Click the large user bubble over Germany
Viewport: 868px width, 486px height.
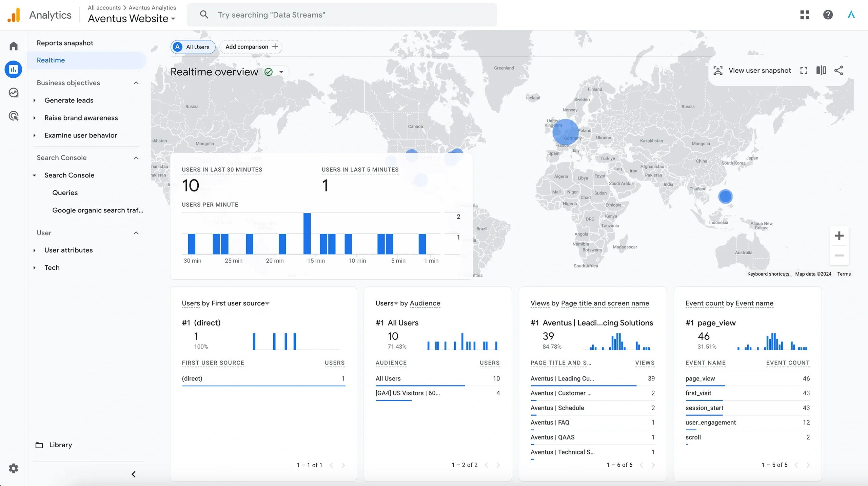(565, 132)
